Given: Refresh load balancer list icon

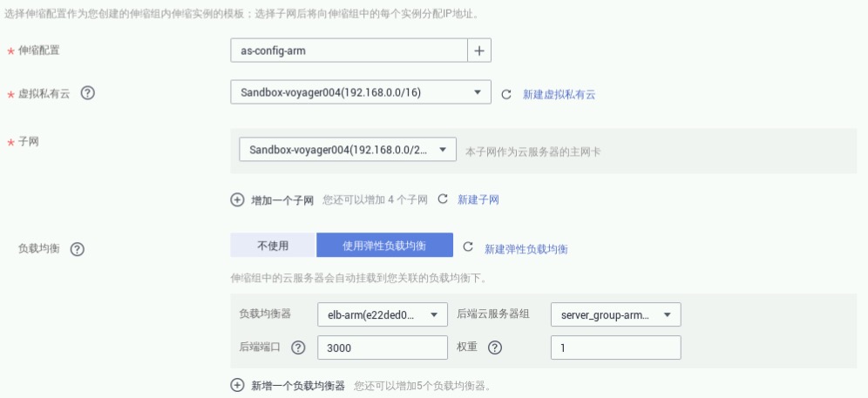Looking at the screenshot, I should click(468, 246).
